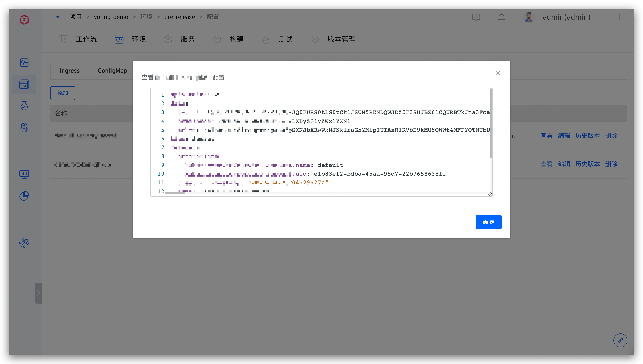This screenshot has height=364, width=643.
Task: Open system settings gear icon
Action: click(x=24, y=243)
